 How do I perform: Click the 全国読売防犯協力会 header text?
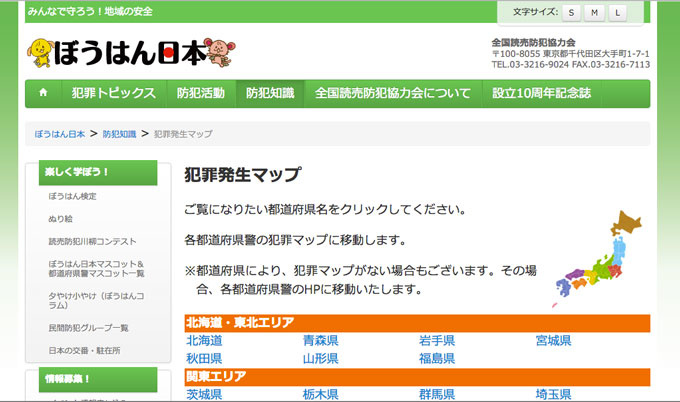coord(533,42)
